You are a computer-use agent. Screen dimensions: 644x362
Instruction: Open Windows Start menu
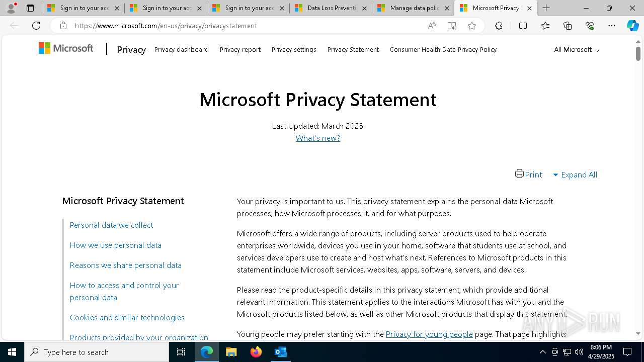pos(12,352)
